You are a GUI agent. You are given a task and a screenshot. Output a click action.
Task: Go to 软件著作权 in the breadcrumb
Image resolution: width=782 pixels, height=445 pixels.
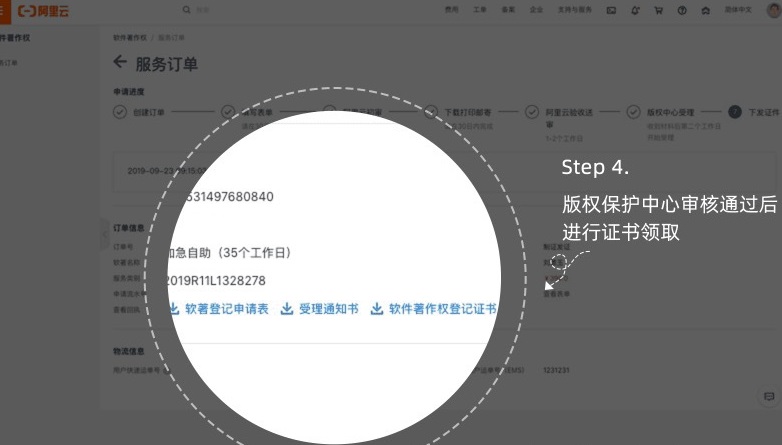(130, 37)
